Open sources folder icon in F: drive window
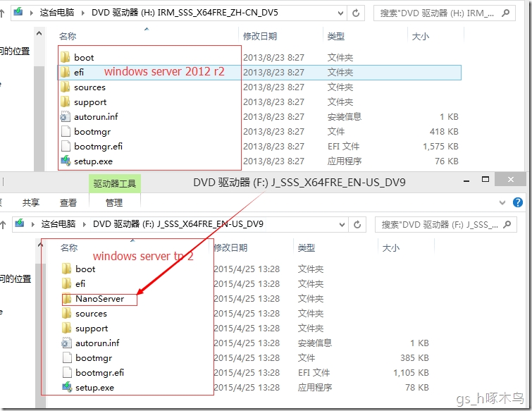Screen dimensions: 532x411 (66, 313)
